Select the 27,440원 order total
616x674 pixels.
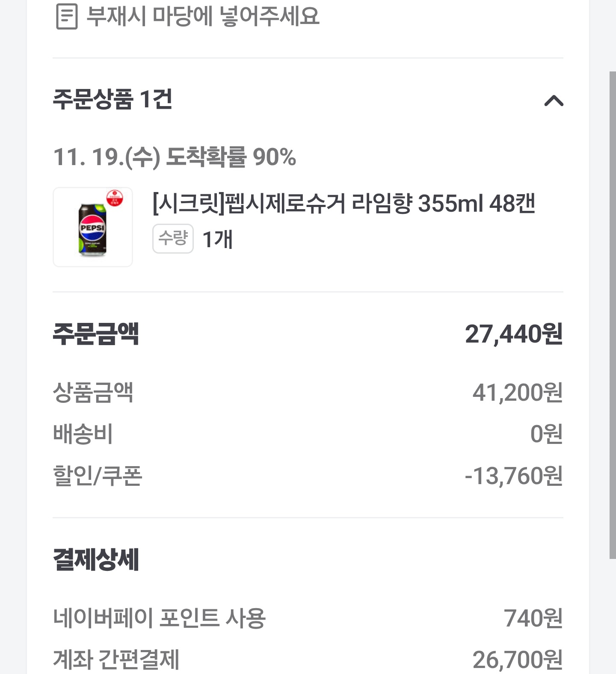coord(513,334)
